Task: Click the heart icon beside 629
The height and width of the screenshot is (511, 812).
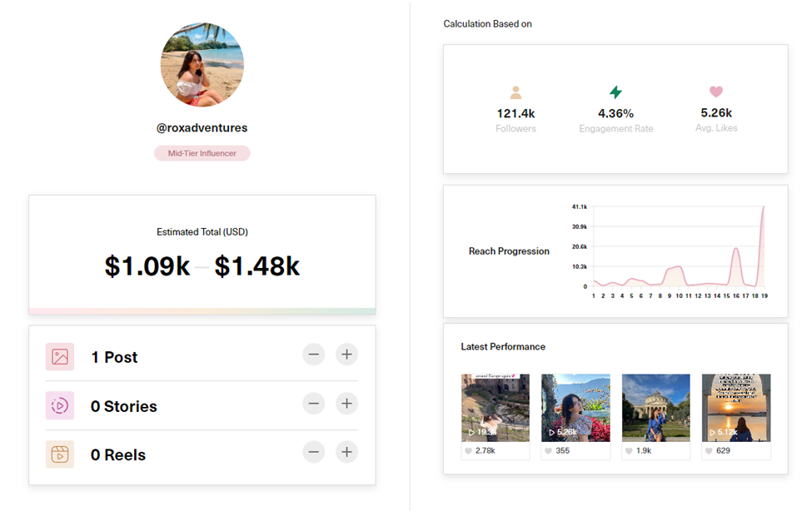Action: 709,451
